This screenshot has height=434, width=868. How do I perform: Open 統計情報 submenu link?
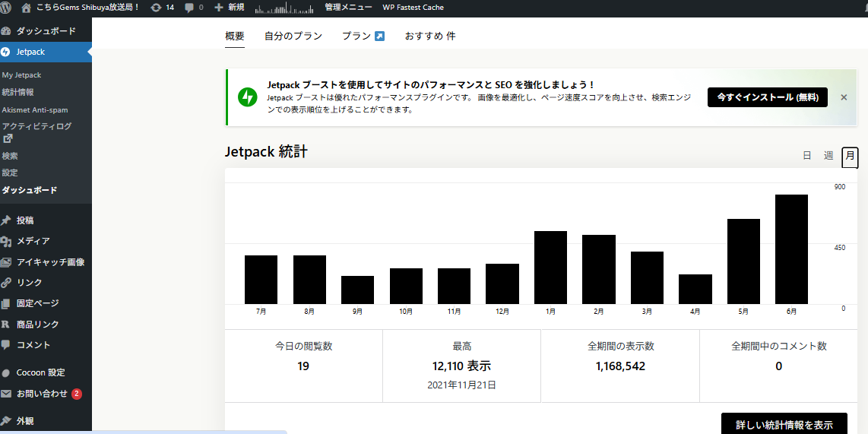point(17,93)
